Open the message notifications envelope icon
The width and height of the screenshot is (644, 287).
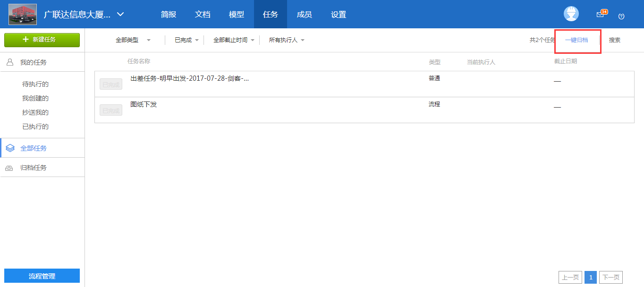click(600, 14)
